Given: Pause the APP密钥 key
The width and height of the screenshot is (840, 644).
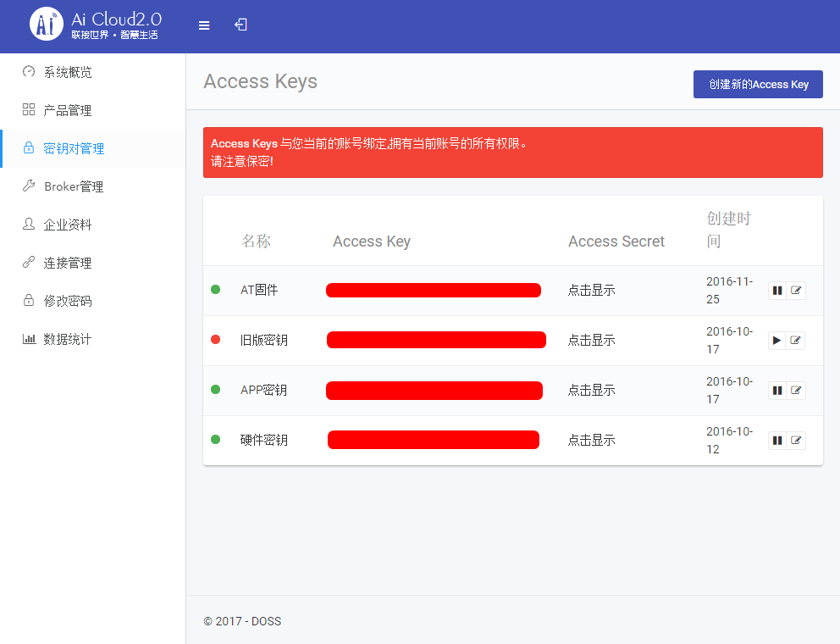Looking at the screenshot, I should point(777,391).
